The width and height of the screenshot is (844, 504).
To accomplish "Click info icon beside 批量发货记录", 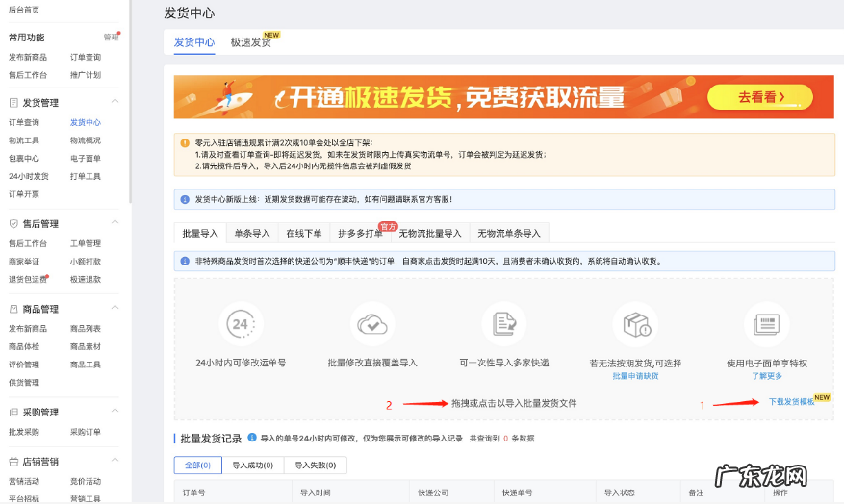I will click(251, 438).
